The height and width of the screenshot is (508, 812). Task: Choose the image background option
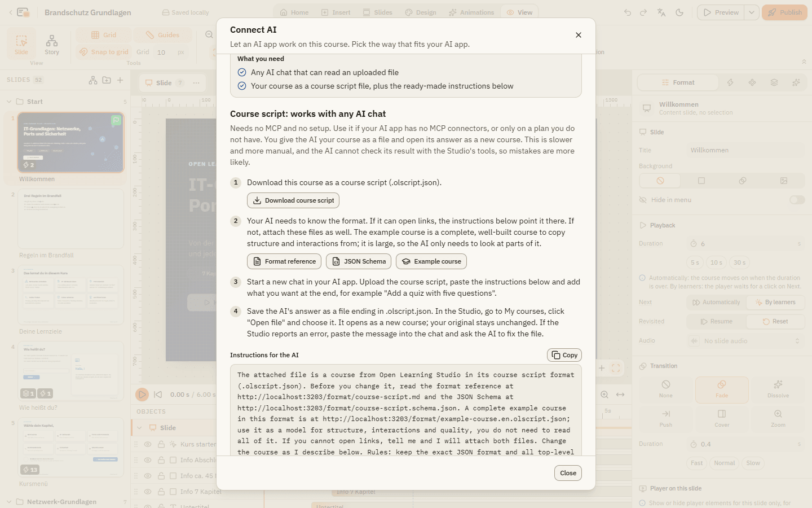tap(784, 181)
